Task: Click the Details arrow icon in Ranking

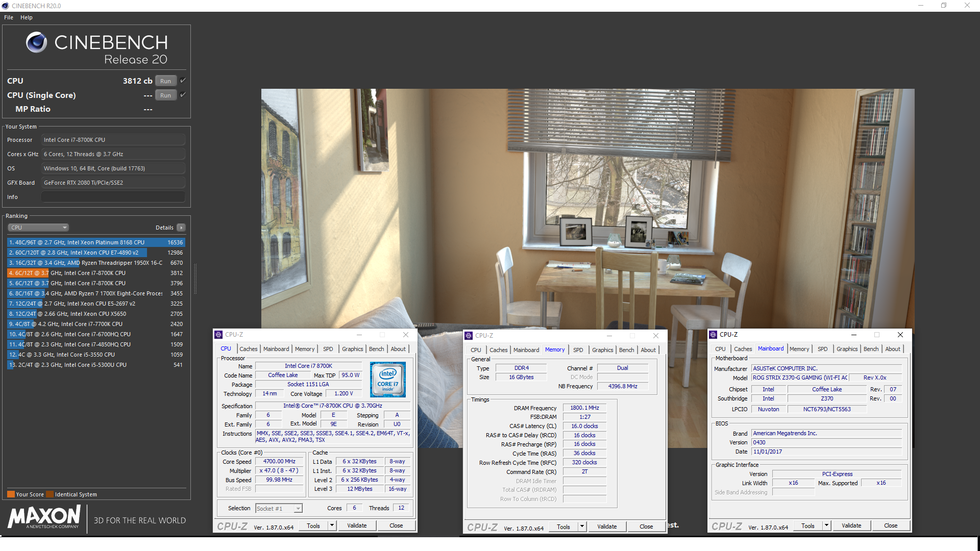Action: [x=181, y=228]
